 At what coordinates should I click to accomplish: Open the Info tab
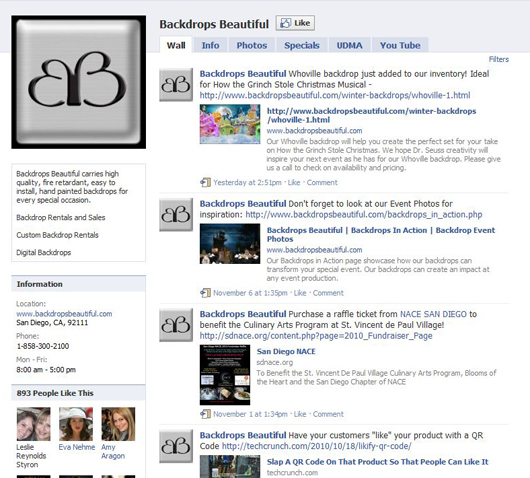click(x=210, y=45)
